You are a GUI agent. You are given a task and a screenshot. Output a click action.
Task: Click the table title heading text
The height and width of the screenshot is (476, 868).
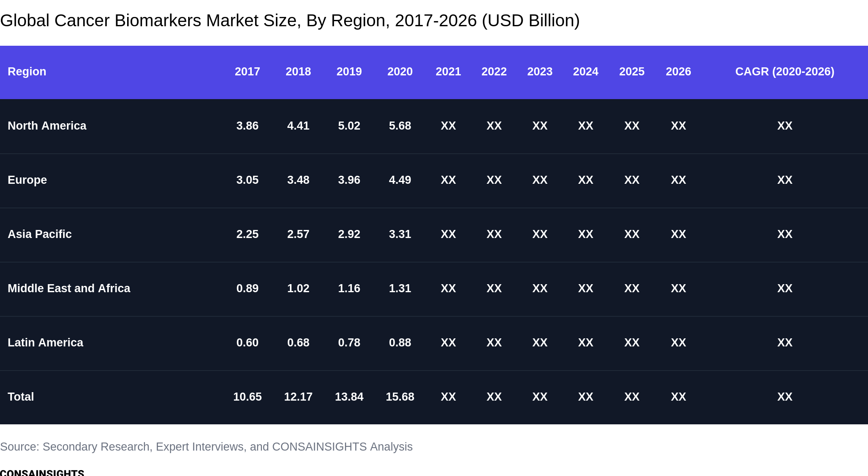point(290,20)
